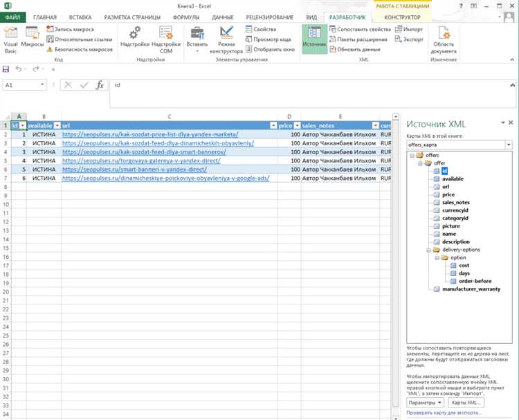Open Надстройки COM dialog
Image resolution: width=519 pixels, height=420 pixels.
click(166, 40)
